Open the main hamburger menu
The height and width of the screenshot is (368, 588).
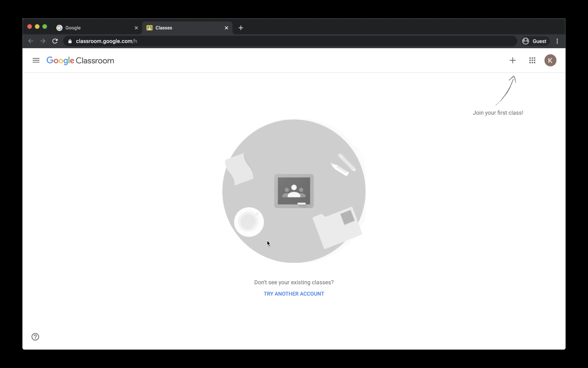coord(36,60)
